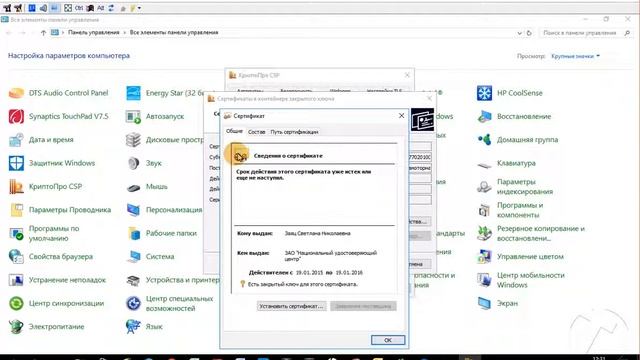Open Центр специальных возможностей icon
This screenshot has width=640, height=360.
[x=133, y=303]
